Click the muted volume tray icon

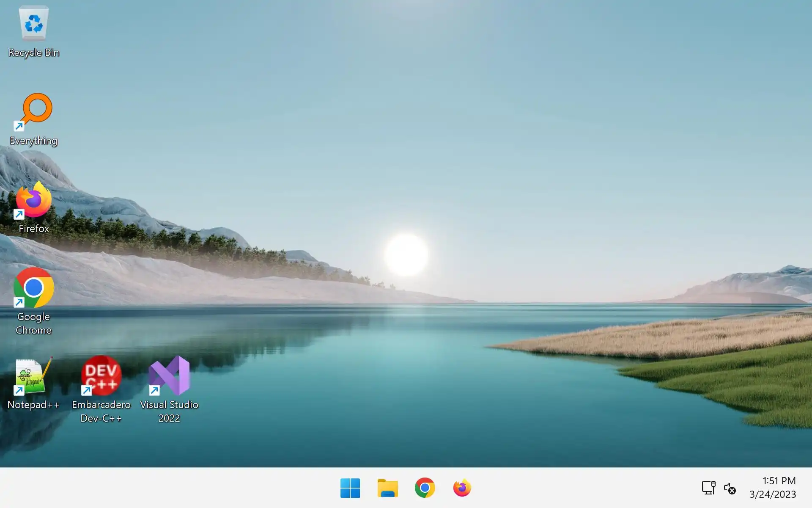730,488
